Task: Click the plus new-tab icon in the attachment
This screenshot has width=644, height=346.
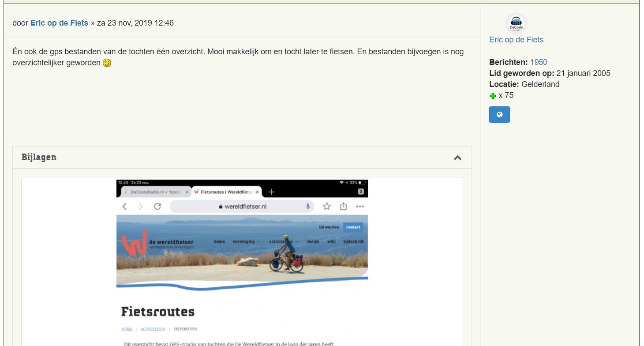Action: 271,192
